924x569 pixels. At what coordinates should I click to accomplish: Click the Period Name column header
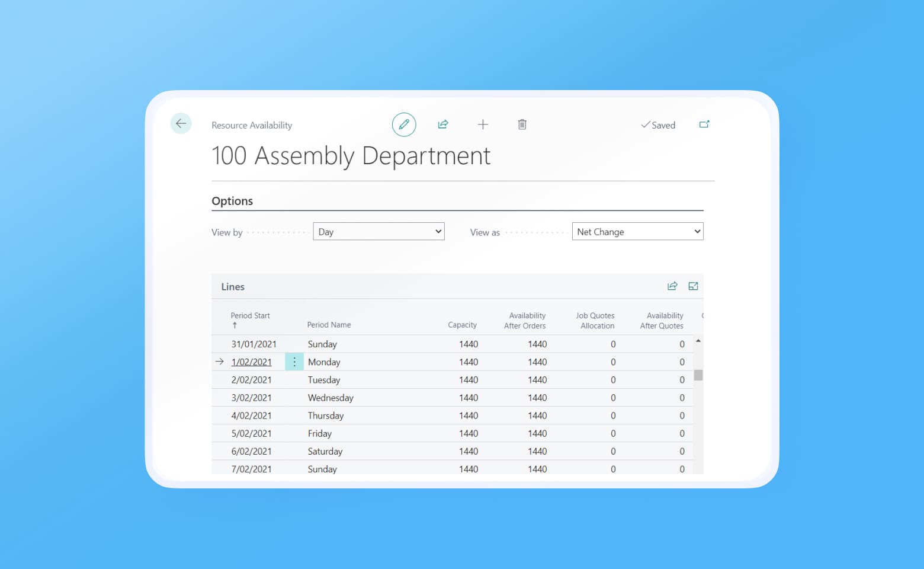329,325
